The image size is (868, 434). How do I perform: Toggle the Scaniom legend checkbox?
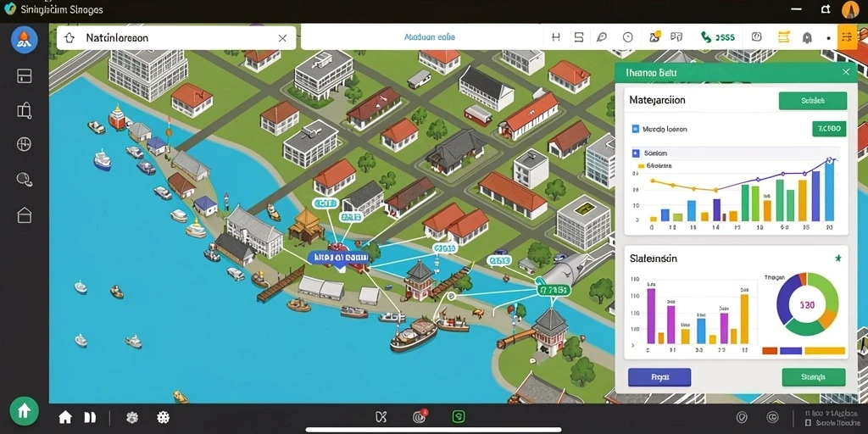(x=635, y=153)
